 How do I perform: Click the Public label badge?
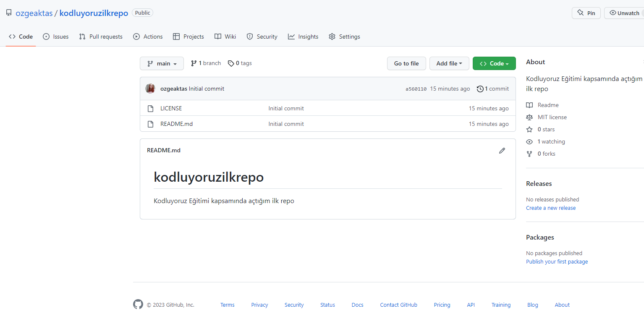click(x=142, y=13)
